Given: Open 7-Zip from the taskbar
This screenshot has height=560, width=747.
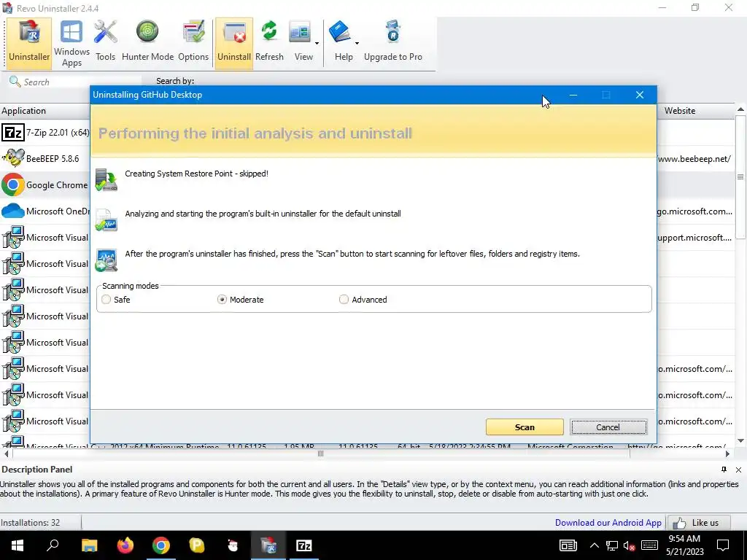Looking at the screenshot, I should (304, 545).
